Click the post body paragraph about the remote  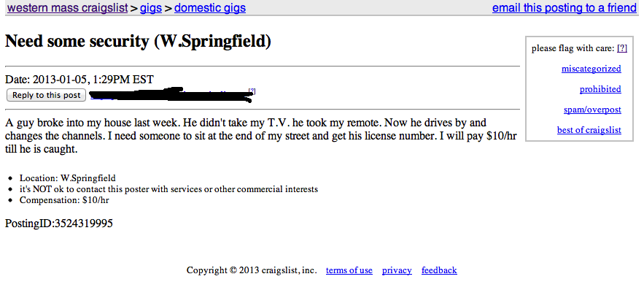261,136
